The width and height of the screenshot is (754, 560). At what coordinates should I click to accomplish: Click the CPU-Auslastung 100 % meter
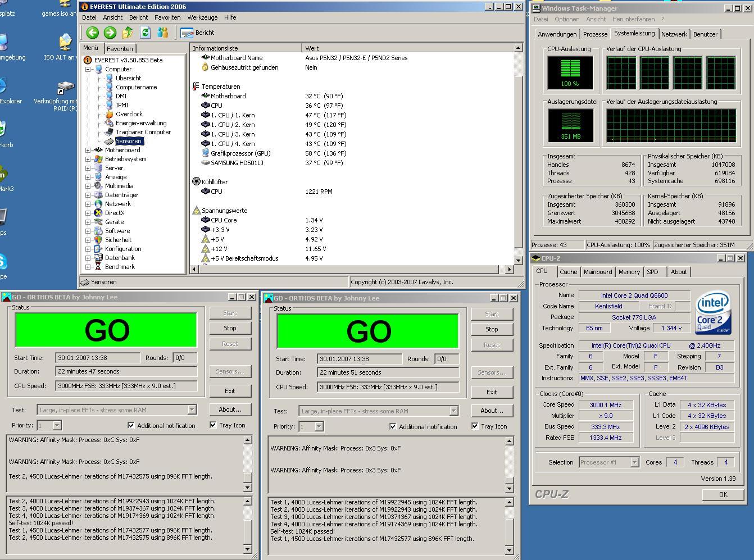pos(570,73)
